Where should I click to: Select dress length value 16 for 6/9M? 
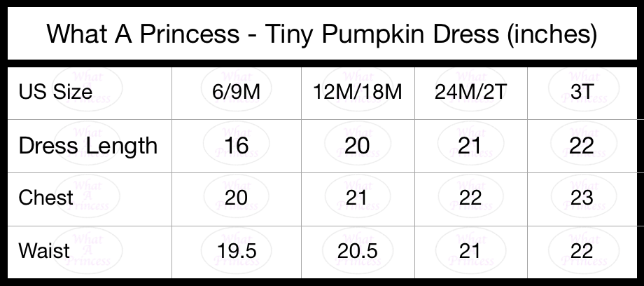pyautogui.click(x=236, y=146)
